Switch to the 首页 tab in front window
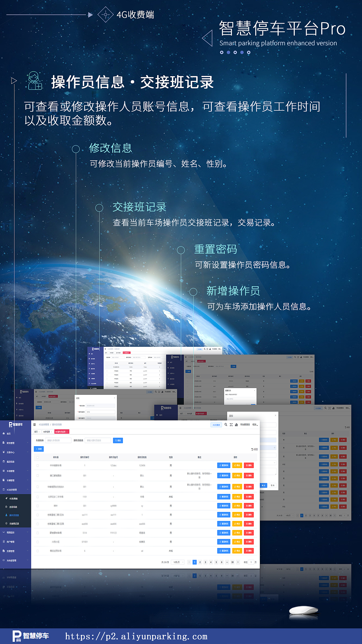The width and height of the screenshot is (362, 644). tap(37, 432)
